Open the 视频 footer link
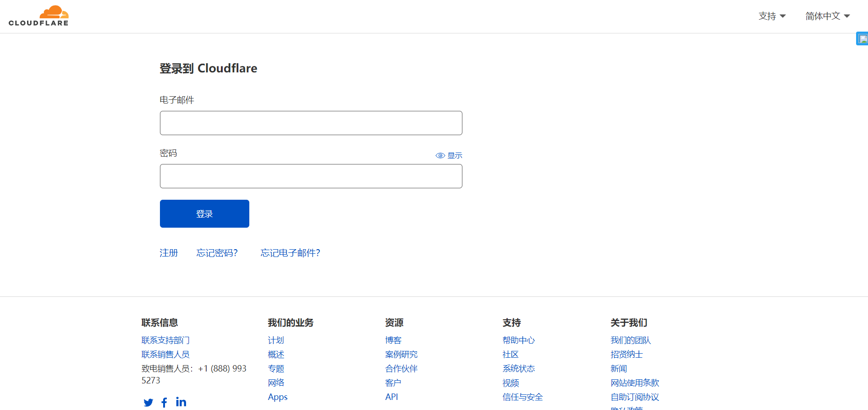This screenshot has width=868, height=410. click(x=511, y=383)
